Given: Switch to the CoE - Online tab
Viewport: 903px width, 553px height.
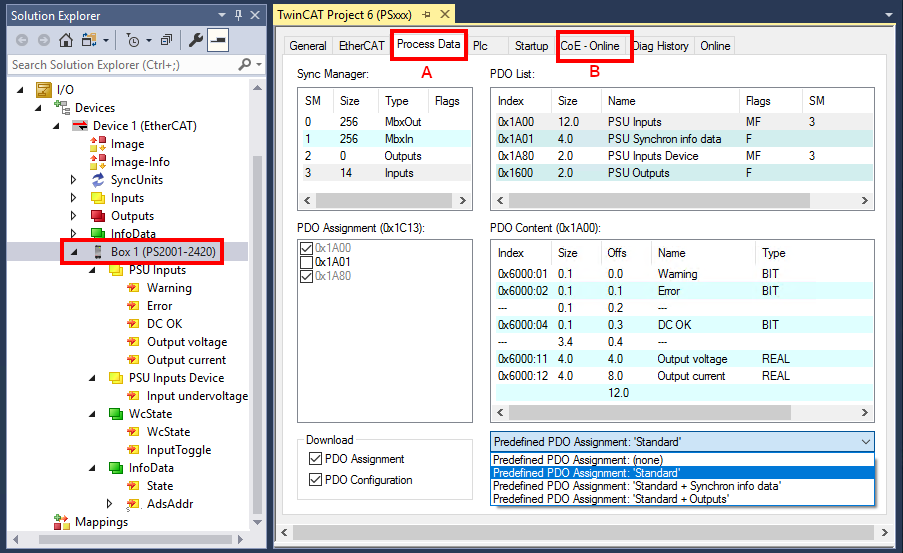Looking at the screenshot, I should (x=590, y=46).
